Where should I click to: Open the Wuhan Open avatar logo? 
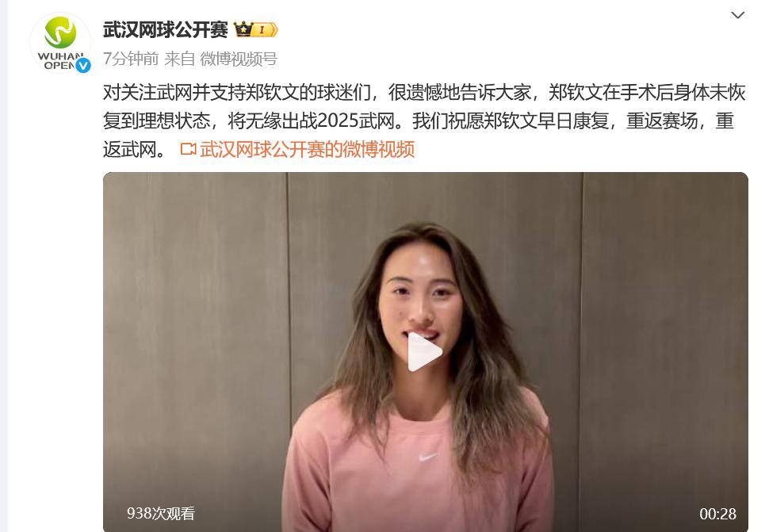pos(60,43)
